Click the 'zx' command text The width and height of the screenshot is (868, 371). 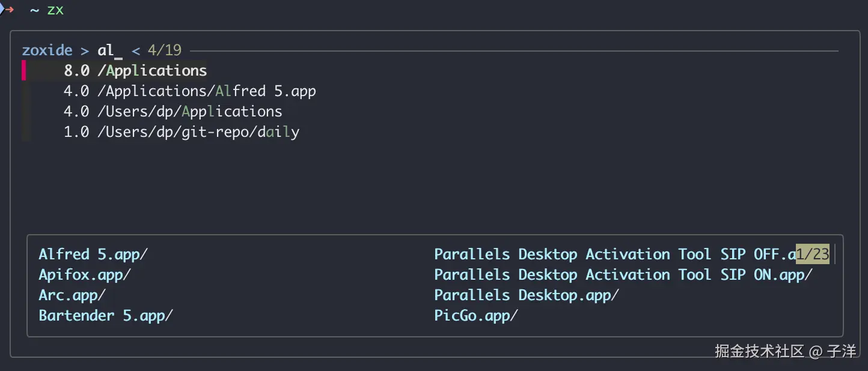point(55,10)
